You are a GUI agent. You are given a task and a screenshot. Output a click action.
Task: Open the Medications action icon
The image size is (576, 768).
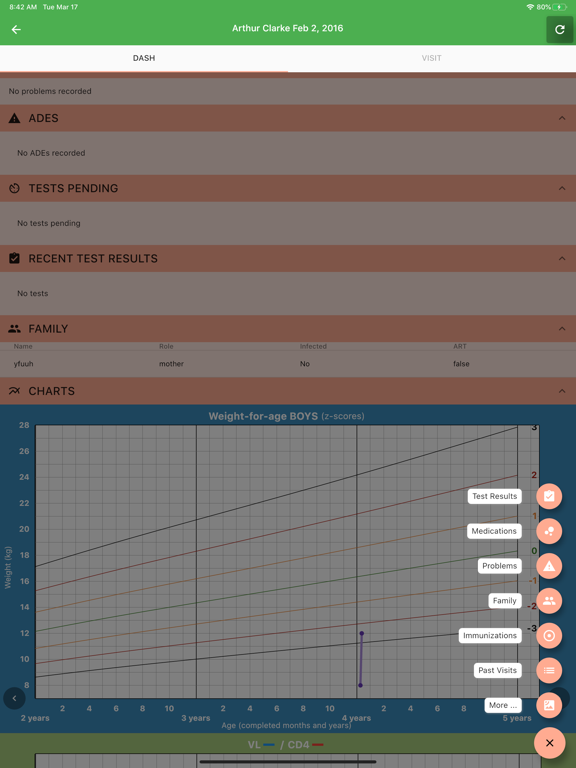(549, 531)
